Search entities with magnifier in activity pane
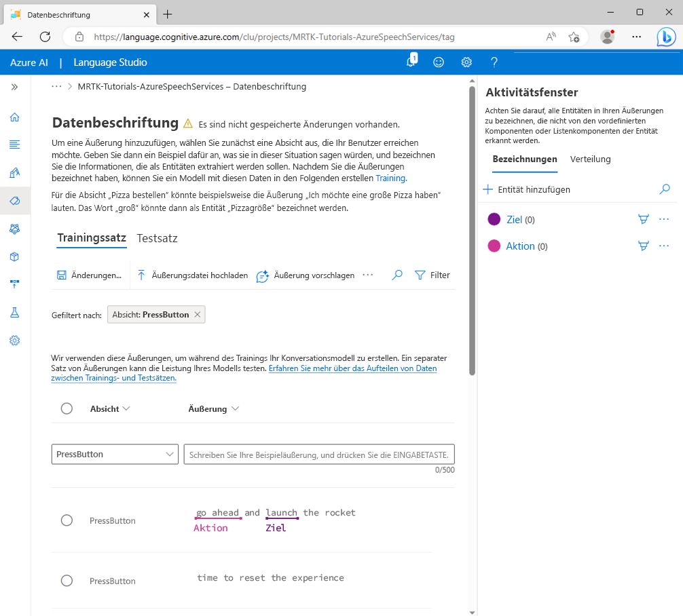This screenshot has height=616, width=683. pos(664,189)
